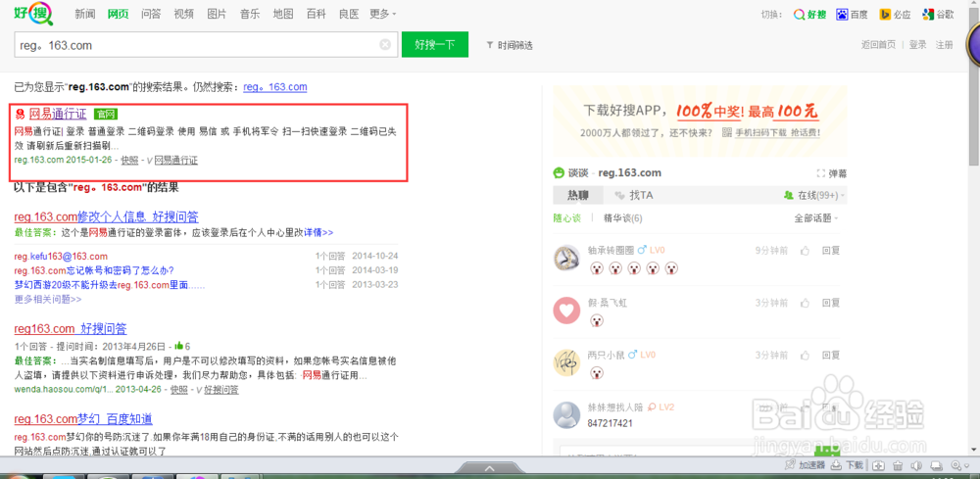Viewport: 980px width, 479px height.
Task: Click the window icon in status bar
Action: click(936, 465)
